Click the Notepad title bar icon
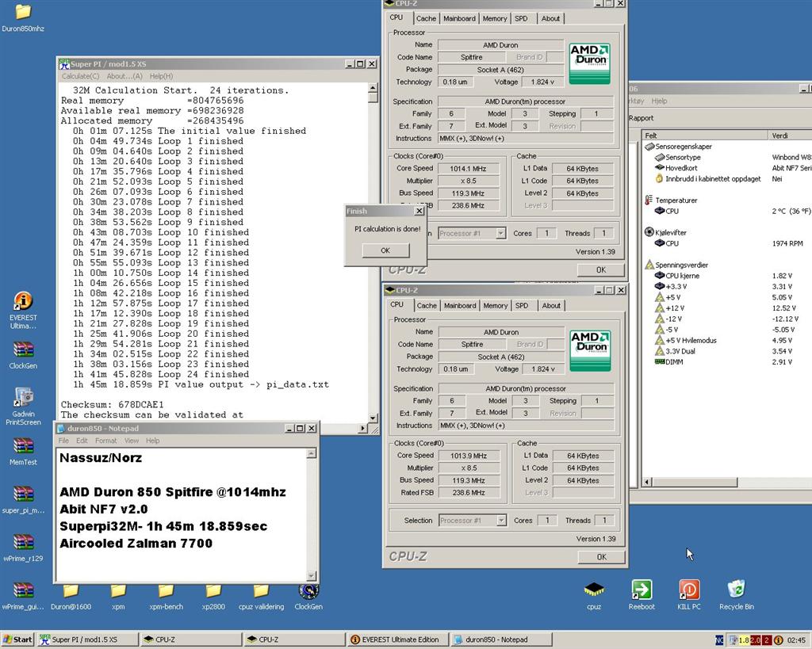 pyautogui.click(x=60, y=429)
